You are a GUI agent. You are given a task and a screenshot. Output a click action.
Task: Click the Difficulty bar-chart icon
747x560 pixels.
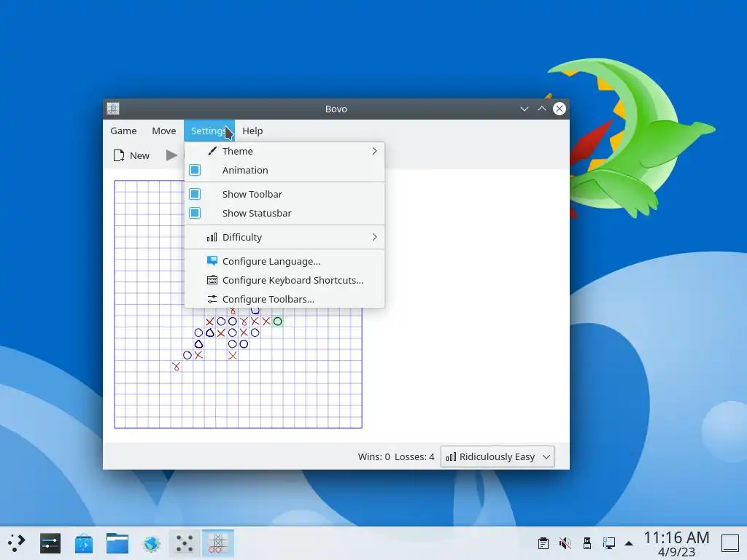[x=212, y=237]
